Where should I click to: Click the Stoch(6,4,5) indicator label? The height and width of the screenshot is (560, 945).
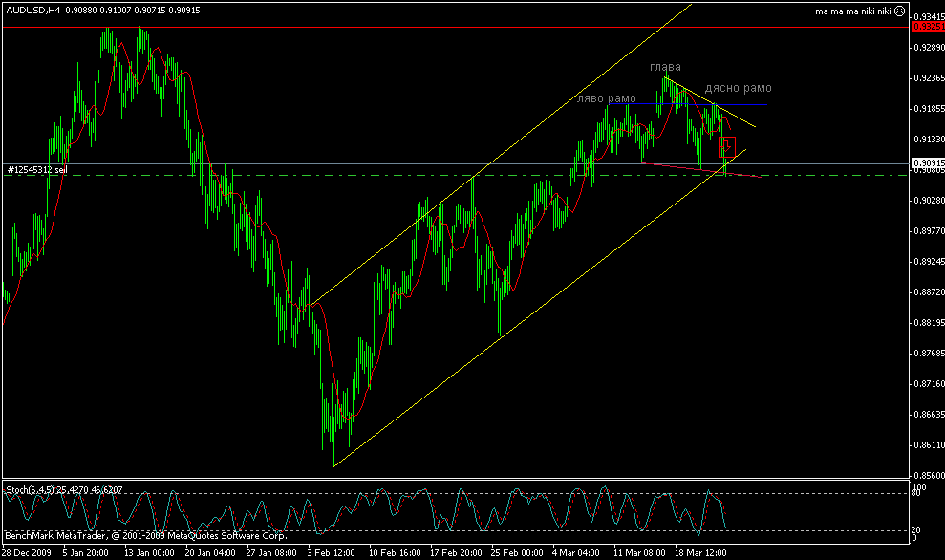point(31,490)
